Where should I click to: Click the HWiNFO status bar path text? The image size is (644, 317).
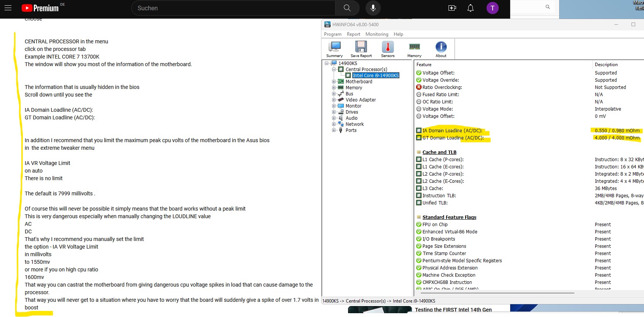tap(379, 301)
